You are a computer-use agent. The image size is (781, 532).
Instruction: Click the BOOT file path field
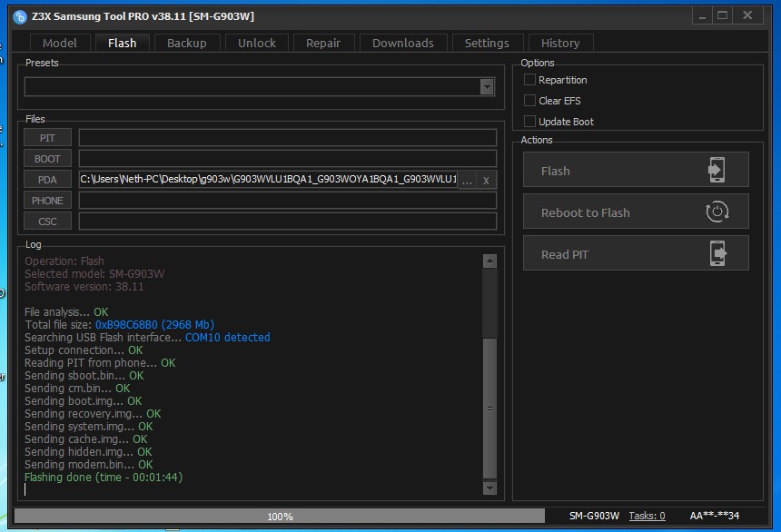point(287,159)
